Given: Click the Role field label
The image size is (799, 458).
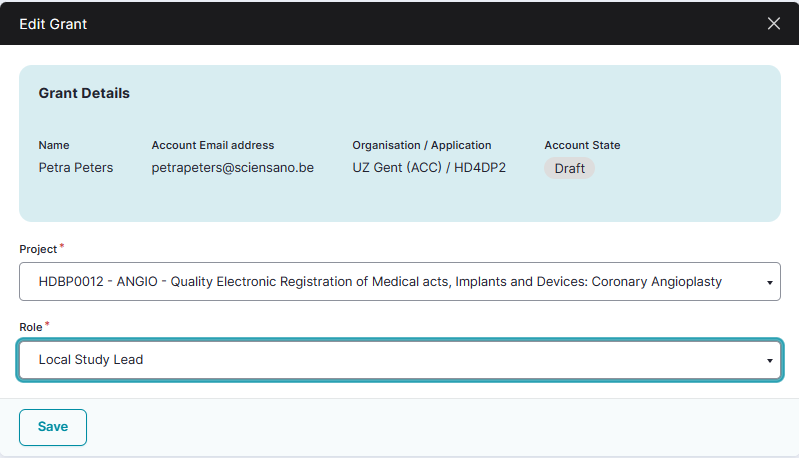Looking at the screenshot, I should coord(30,327).
